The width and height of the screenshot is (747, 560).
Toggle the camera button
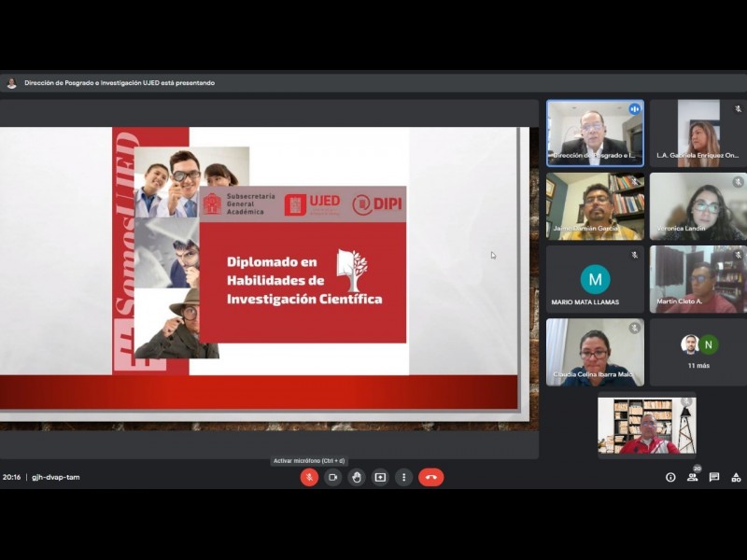(x=332, y=477)
